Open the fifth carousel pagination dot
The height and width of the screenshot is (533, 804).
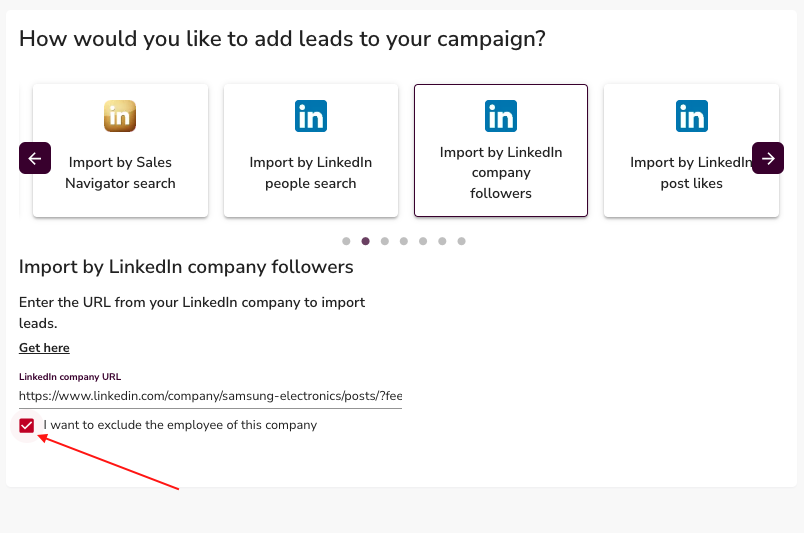point(423,241)
